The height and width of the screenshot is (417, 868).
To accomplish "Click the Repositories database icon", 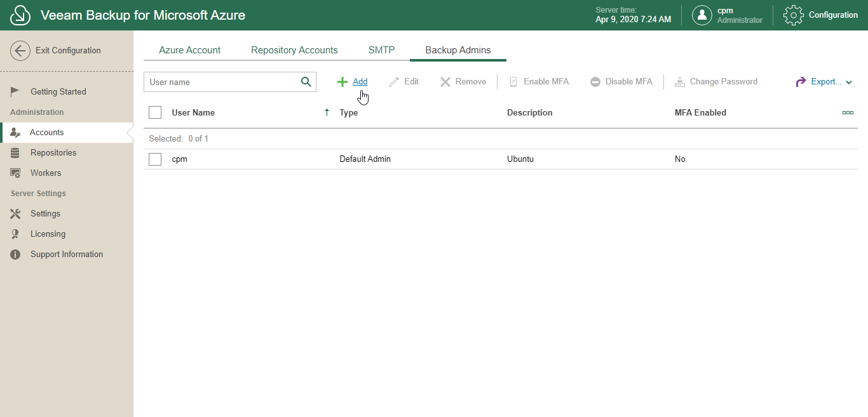I will click(x=15, y=152).
